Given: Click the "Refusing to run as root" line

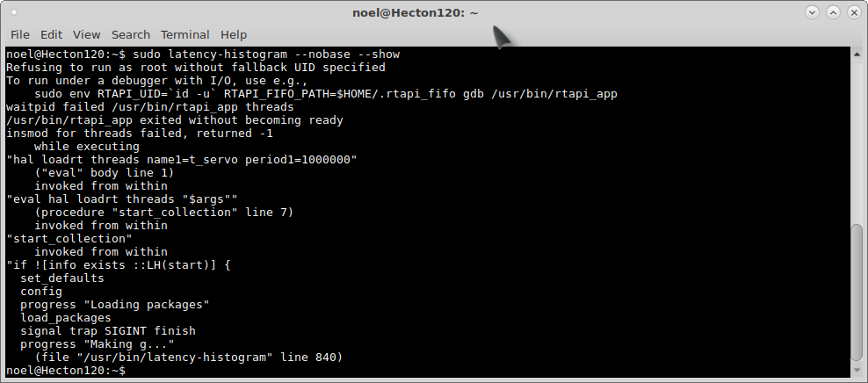Looking at the screenshot, I should point(195,67).
